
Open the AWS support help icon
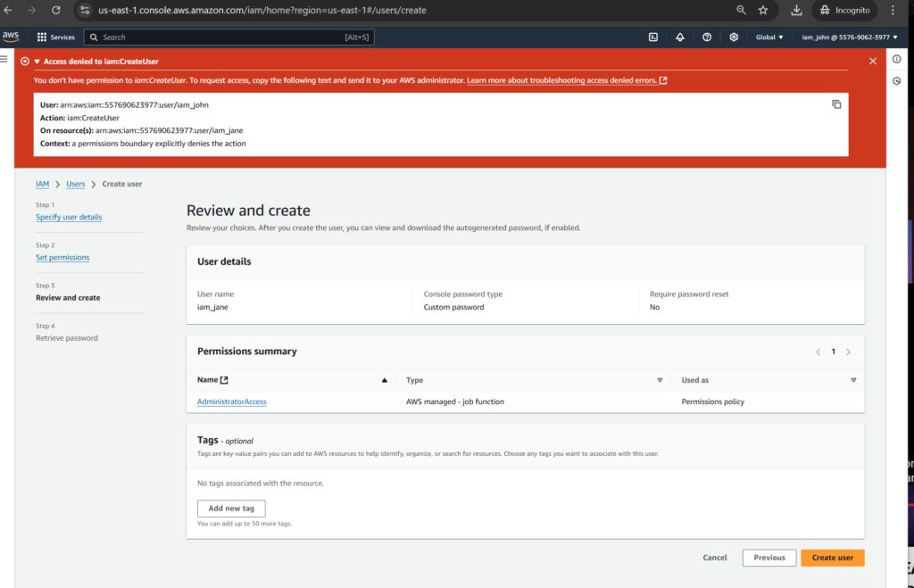click(x=707, y=37)
